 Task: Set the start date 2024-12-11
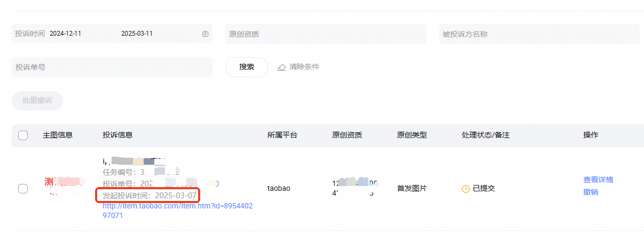click(66, 34)
